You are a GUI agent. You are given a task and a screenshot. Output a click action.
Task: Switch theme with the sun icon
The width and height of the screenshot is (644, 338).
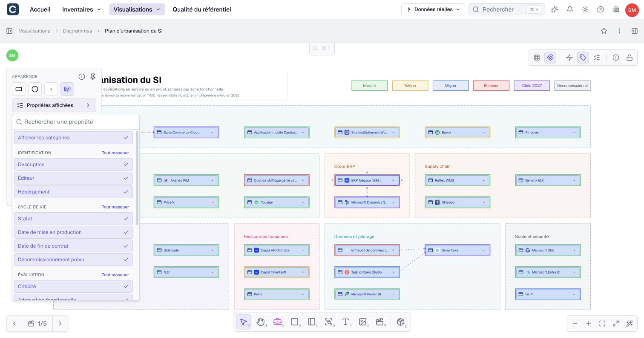(x=585, y=9)
